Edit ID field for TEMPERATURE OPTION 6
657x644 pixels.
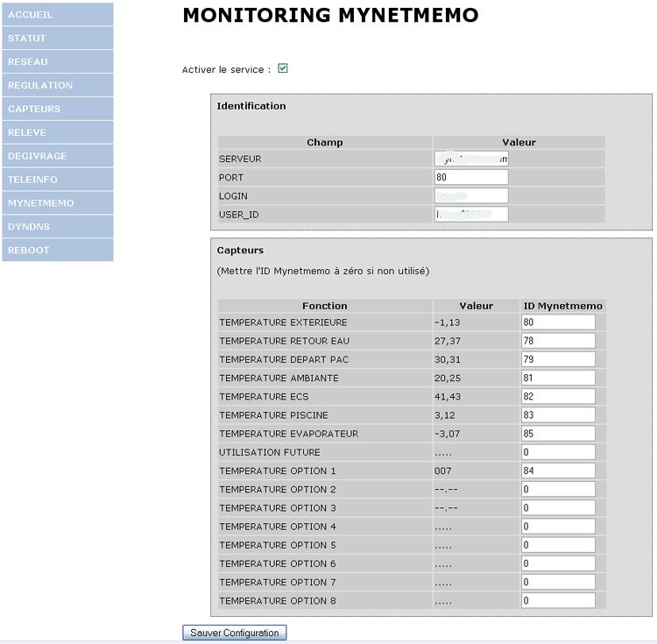[558, 563]
